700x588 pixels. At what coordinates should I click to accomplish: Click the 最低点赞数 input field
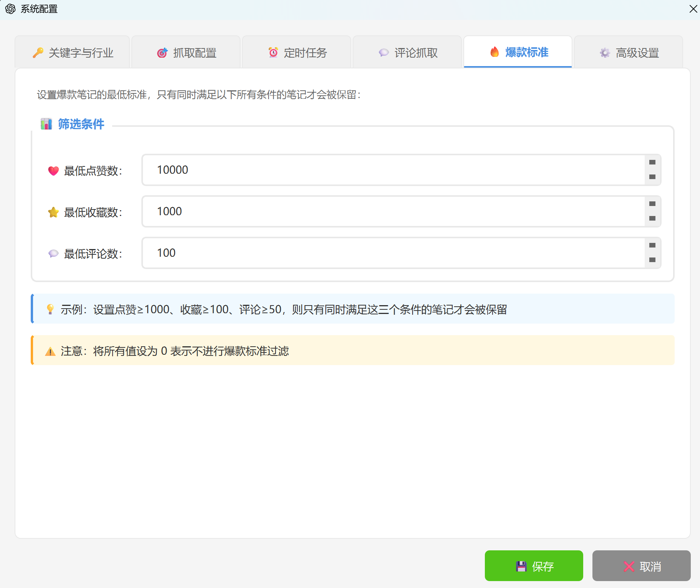392,170
